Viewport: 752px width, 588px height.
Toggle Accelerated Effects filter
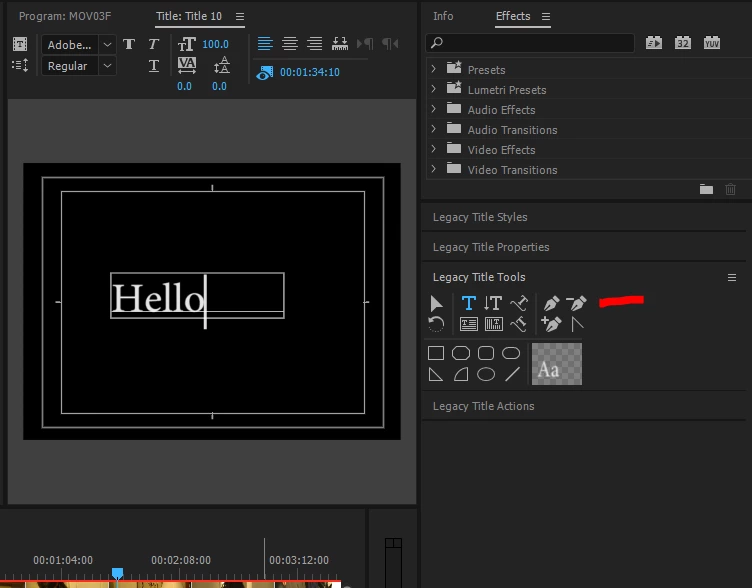pyautogui.click(x=654, y=43)
